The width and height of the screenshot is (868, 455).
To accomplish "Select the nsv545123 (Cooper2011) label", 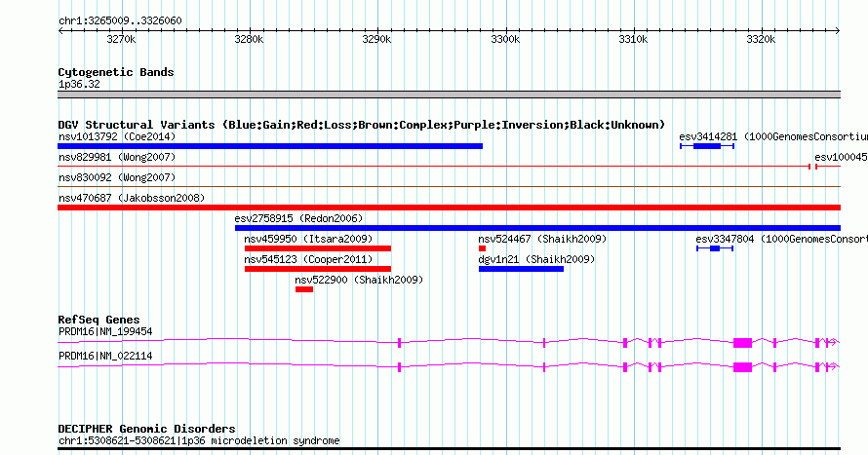I will click(x=308, y=259).
